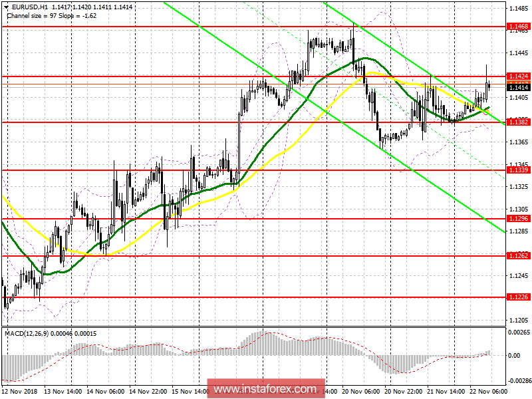Select the 1.1445 price axis value
The image size is (532, 399).
[519, 53]
